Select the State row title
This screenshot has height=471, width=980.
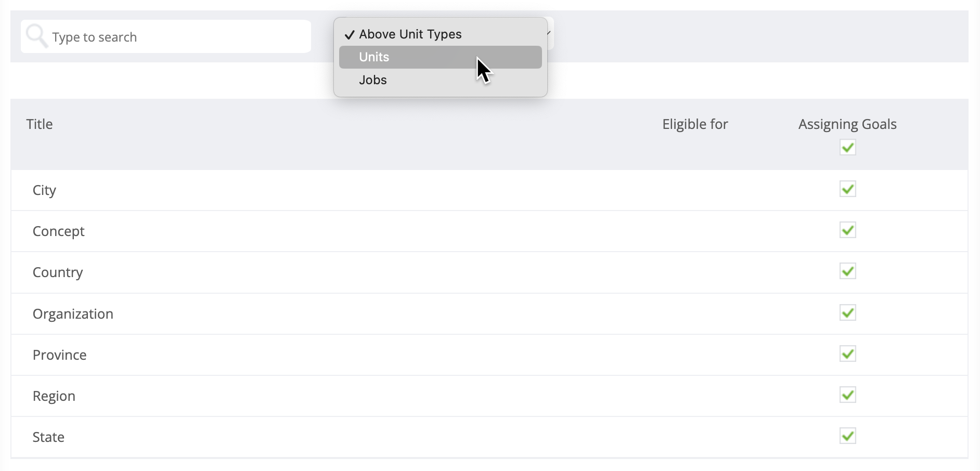click(x=48, y=437)
